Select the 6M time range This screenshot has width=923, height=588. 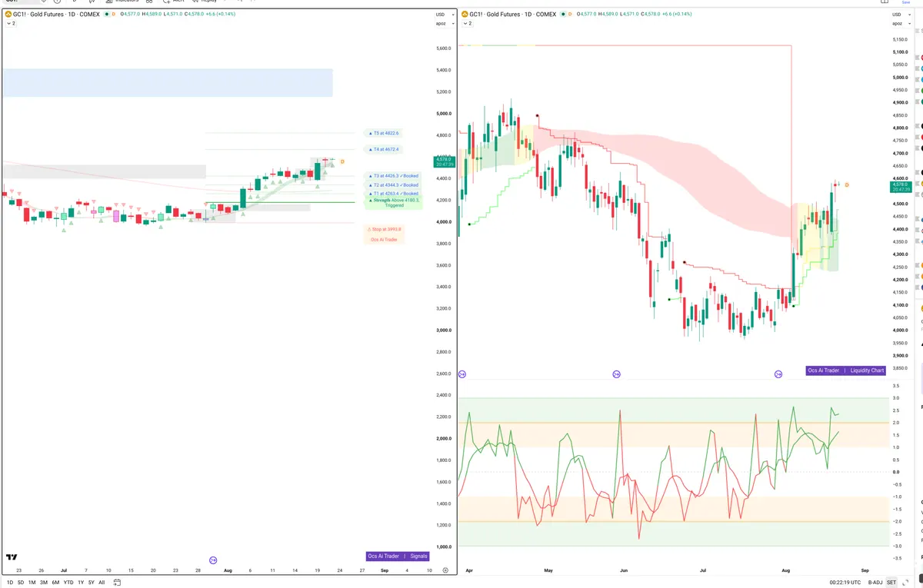(55, 583)
